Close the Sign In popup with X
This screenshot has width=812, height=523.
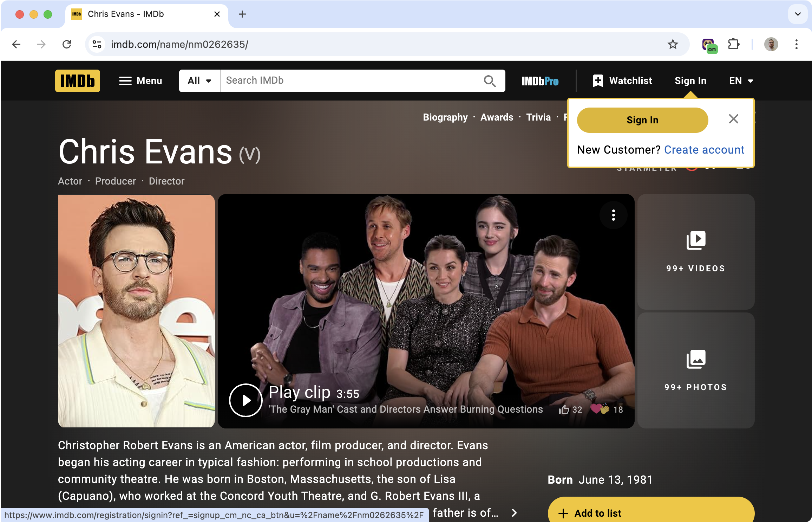click(734, 119)
